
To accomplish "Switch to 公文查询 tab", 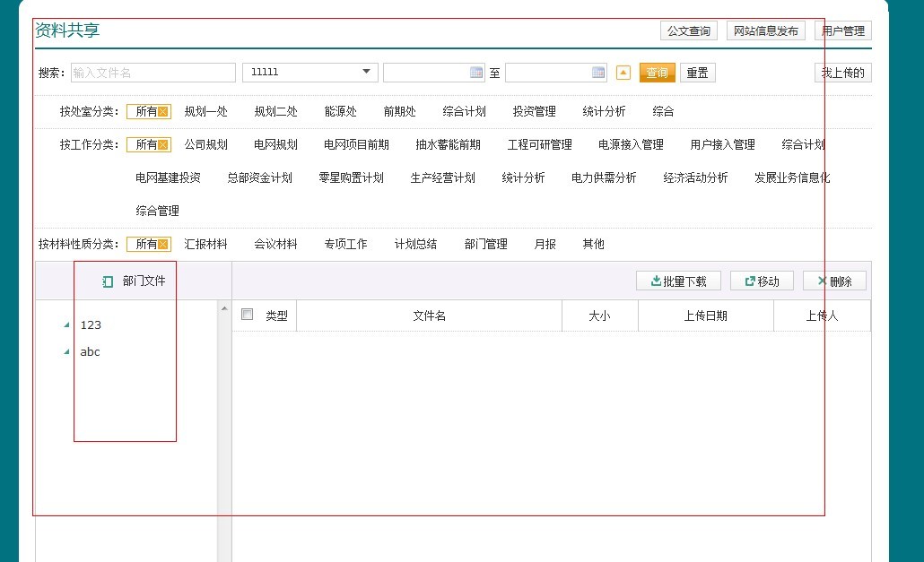I will pos(688,30).
